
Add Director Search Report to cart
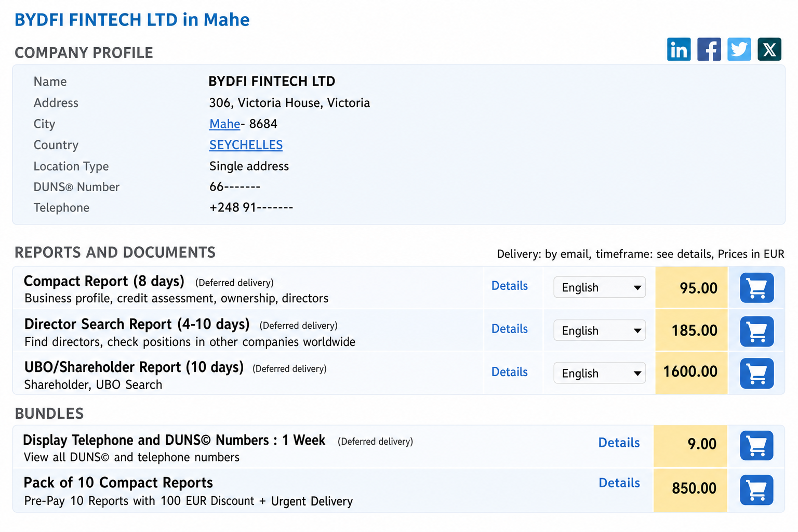pyautogui.click(x=756, y=331)
